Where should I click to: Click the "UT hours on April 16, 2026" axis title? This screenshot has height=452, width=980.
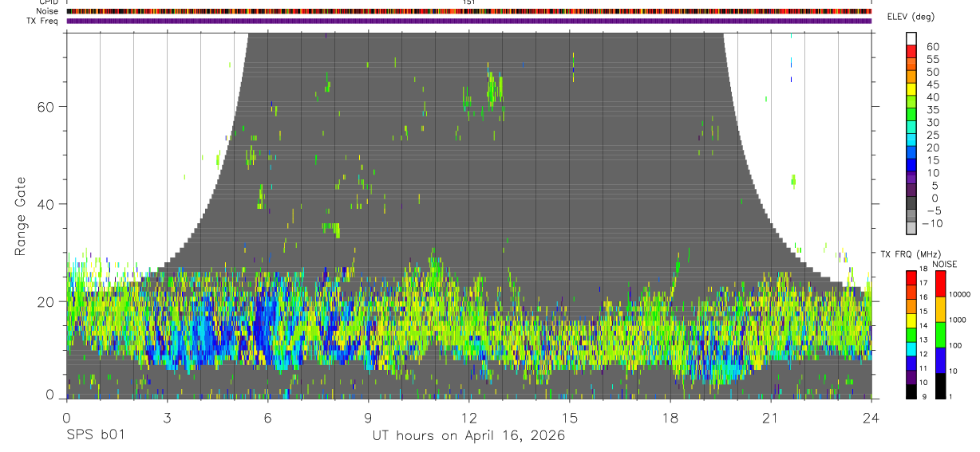tap(468, 436)
